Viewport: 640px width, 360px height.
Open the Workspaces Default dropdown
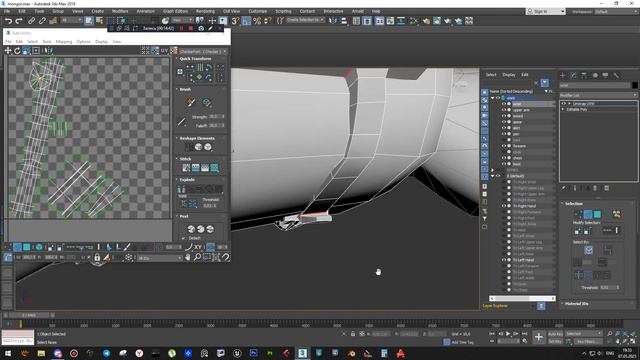pos(616,11)
